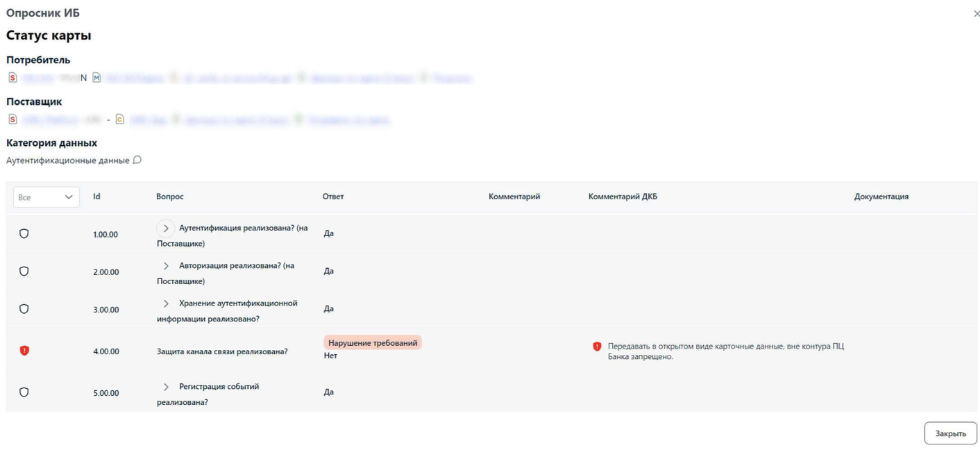Click the id 3.00.00 cell
The width and height of the screenshot is (980, 450).
(105, 310)
